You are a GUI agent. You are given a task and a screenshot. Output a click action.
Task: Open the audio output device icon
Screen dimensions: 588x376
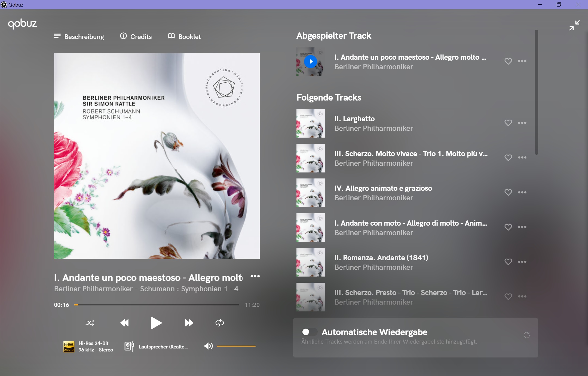click(x=129, y=347)
